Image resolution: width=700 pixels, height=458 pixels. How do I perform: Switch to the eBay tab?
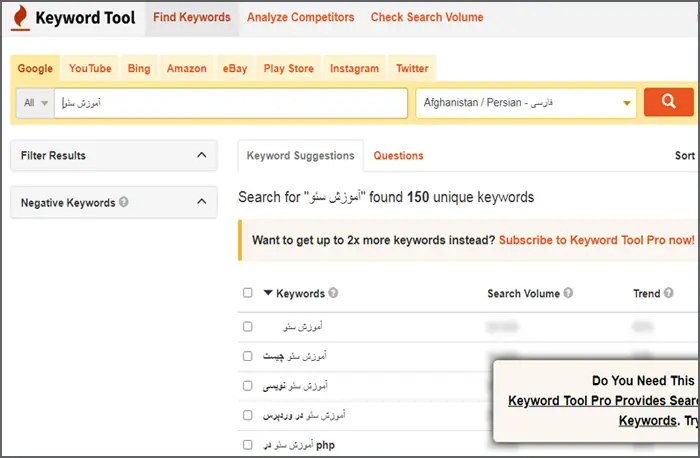(x=235, y=68)
